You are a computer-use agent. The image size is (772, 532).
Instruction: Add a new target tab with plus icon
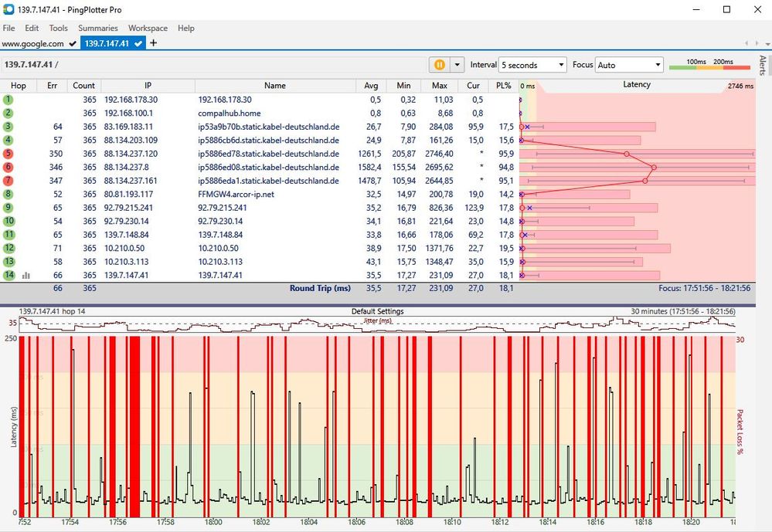click(153, 43)
